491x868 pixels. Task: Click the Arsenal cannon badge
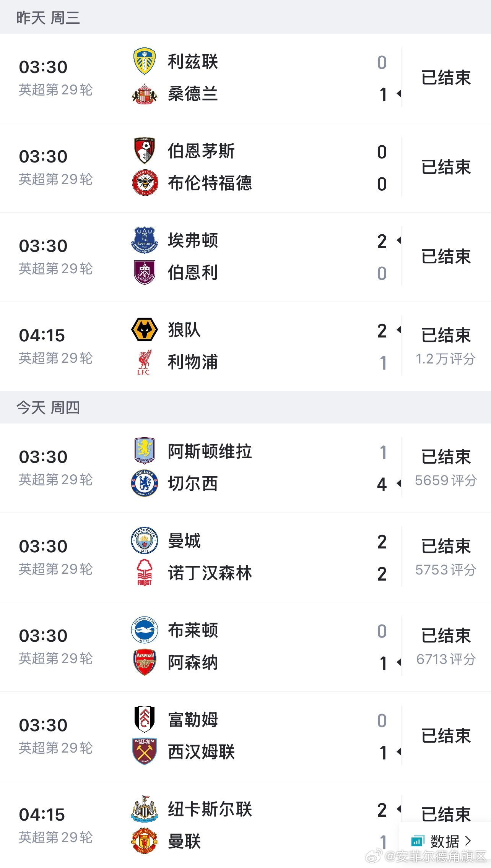click(145, 662)
